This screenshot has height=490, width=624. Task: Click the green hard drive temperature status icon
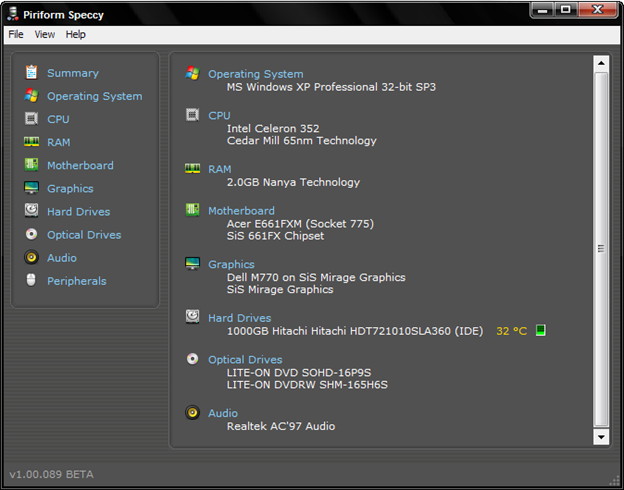[x=540, y=330]
